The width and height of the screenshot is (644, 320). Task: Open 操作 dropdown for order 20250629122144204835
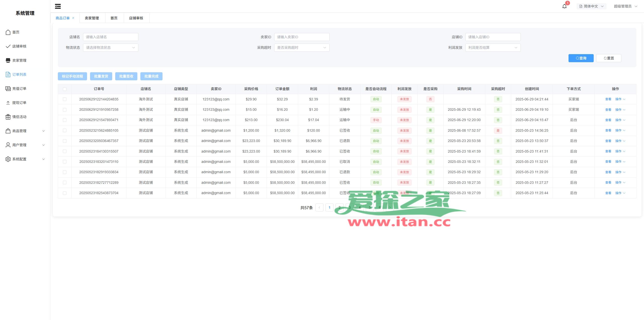(x=620, y=99)
